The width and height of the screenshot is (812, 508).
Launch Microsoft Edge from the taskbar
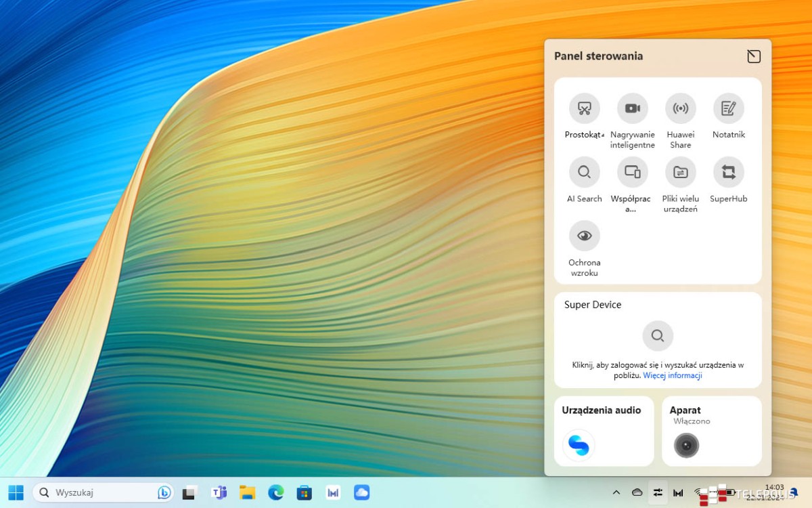pyautogui.click(x=275, y=492)
